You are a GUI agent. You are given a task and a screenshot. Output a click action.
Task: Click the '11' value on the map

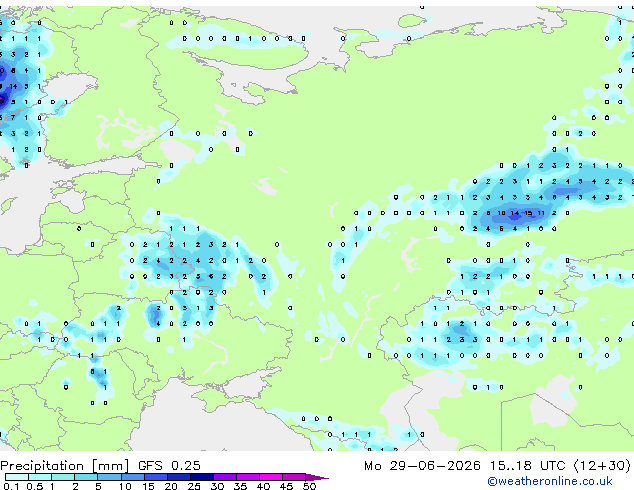pyautogui.click(x=541, y=213)
